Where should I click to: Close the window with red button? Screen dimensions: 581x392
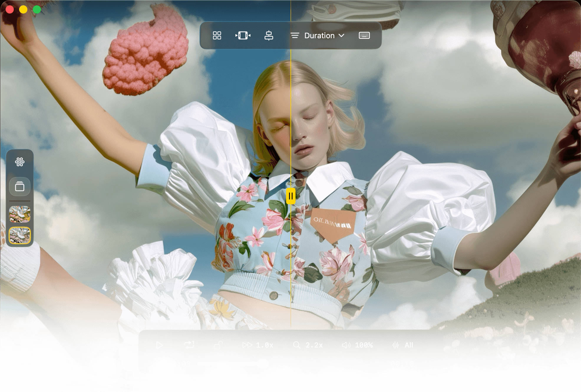click(10, 10)
